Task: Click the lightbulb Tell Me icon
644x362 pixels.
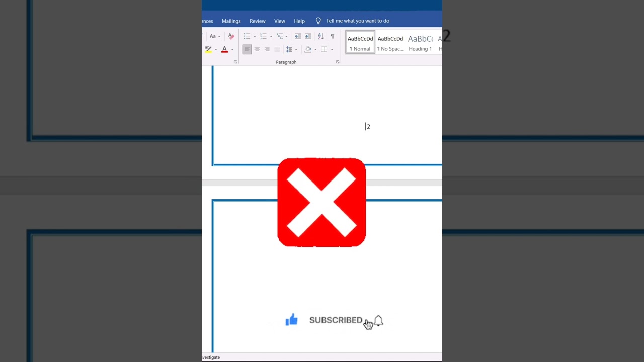Action: pos(318,21)
